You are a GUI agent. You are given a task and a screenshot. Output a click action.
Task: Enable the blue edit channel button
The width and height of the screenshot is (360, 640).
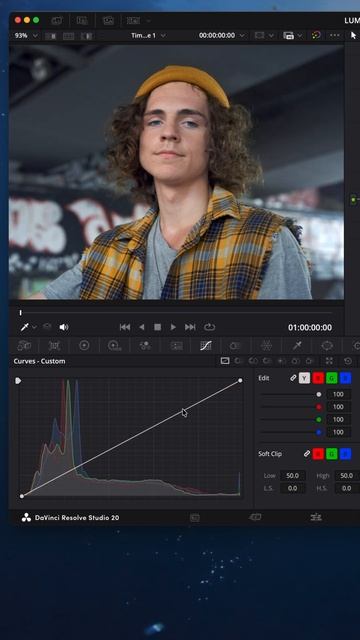pyautogui.click(x=345, y=378)
